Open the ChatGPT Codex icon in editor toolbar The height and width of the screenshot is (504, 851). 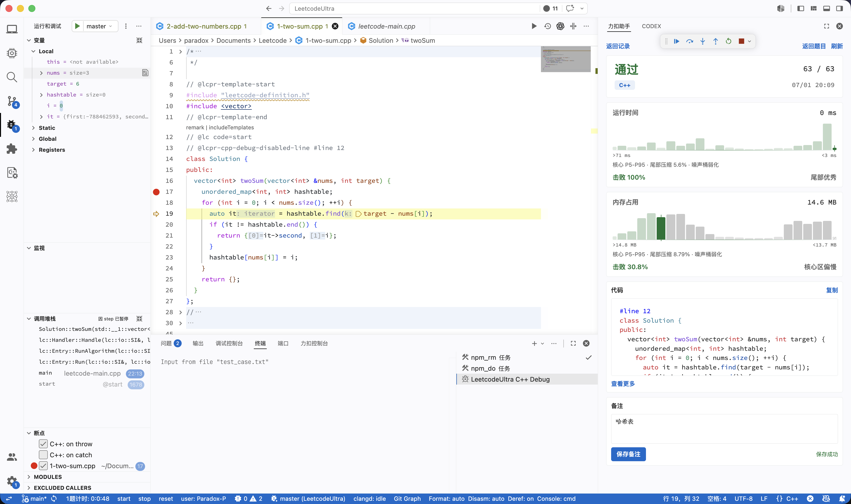[x=560, y=26]
